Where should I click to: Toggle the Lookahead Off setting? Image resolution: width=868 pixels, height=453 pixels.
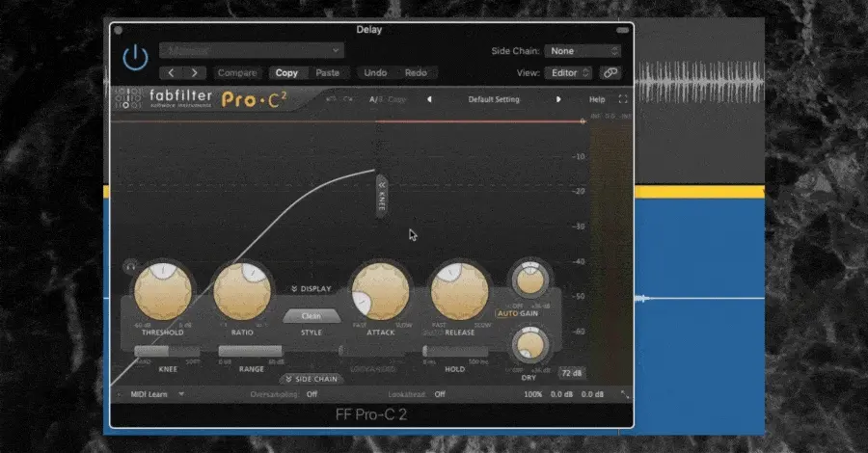click(440, 394)
